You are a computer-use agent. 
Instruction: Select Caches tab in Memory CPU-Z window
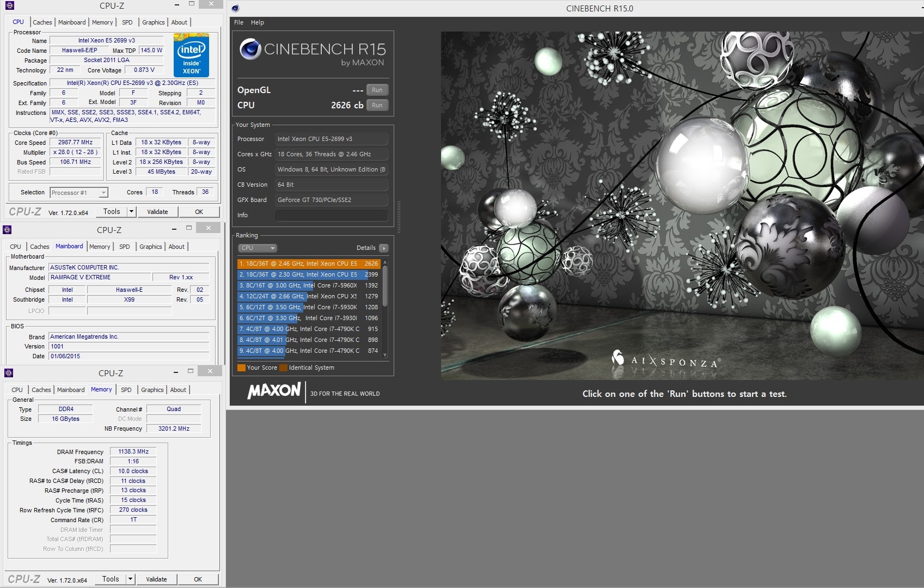coord(41,390)
